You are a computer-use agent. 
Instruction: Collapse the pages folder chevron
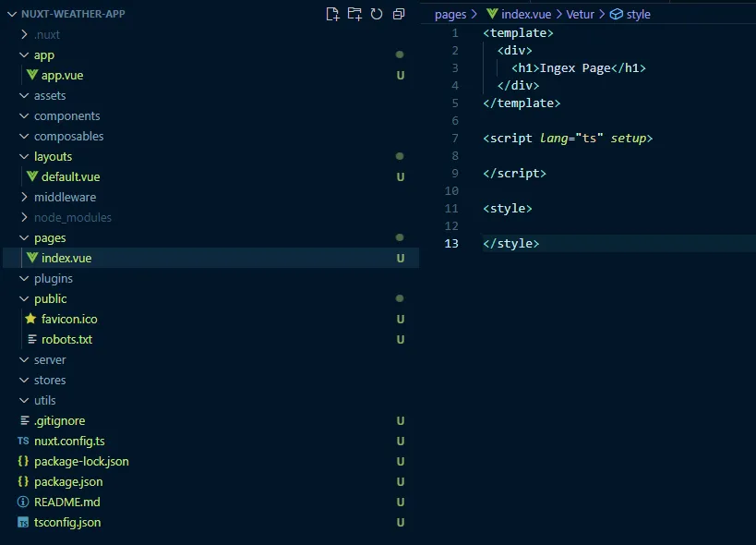[24, 237]
